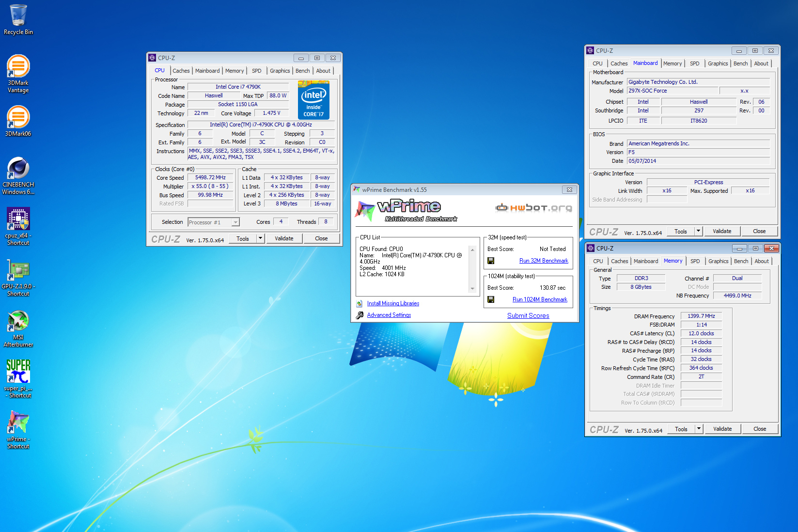Click title bar icon of Mainboard CPU-Z window

coord(590,50)
